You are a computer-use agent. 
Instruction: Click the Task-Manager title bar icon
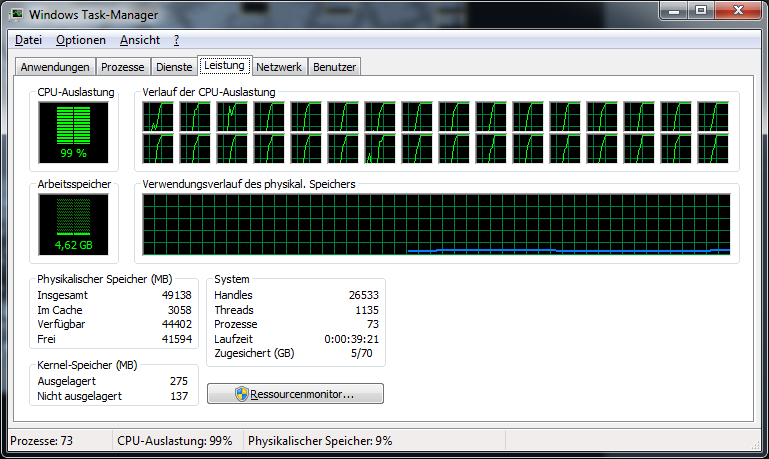click(16, 15)
